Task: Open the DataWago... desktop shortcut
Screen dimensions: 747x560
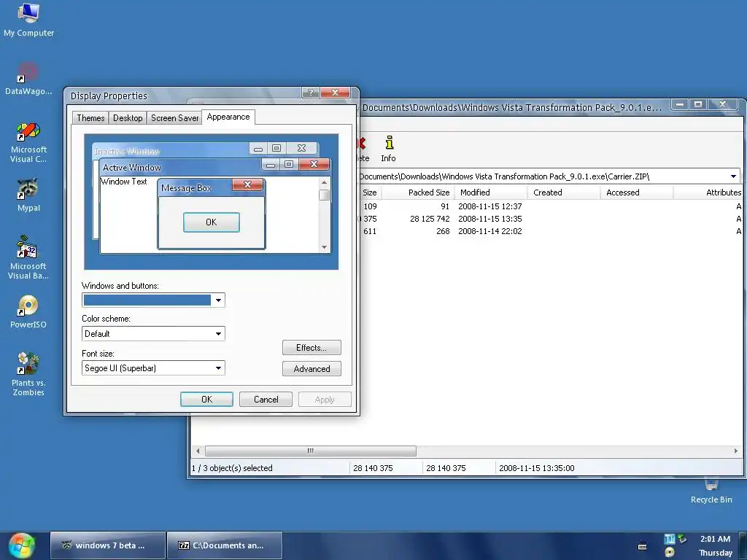Action: [x=28, y=79]
